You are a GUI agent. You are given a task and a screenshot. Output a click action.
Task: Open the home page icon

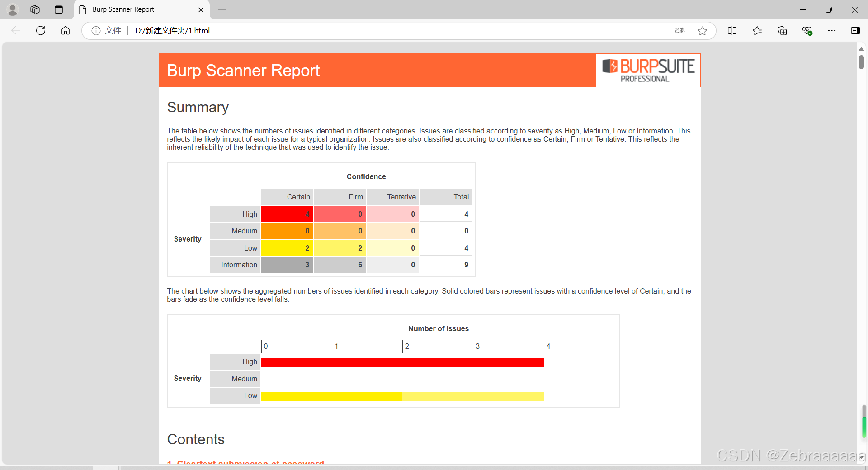click(x=66, y=30)
